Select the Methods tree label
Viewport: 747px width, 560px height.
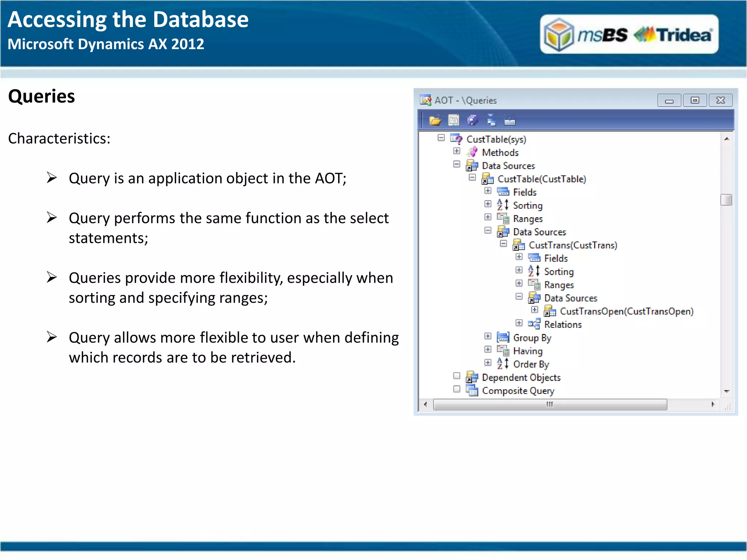(x=500, y=152)
